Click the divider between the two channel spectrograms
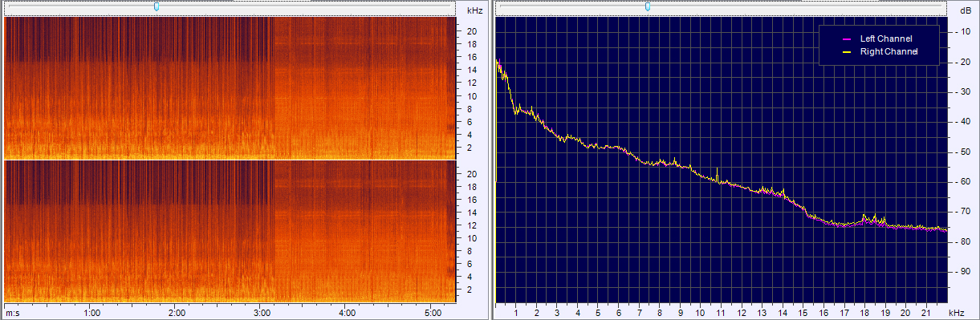980x320 pixels. click(230, 160)
